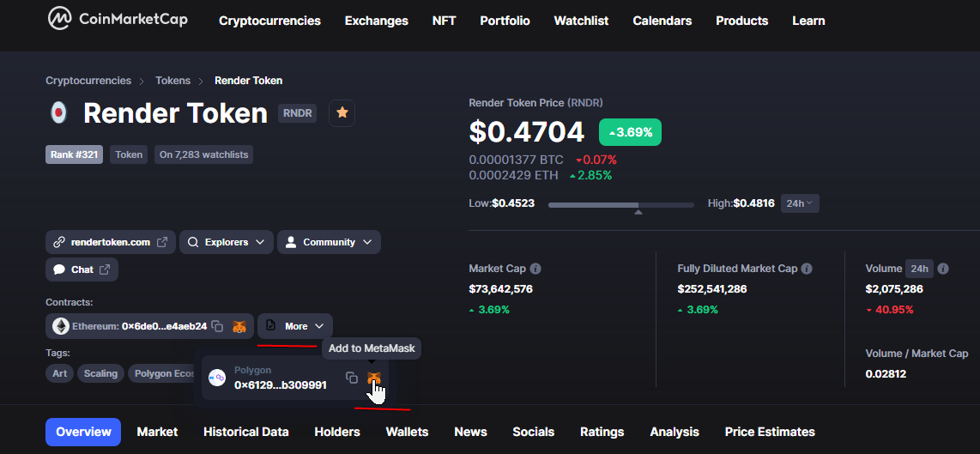The height and width of the screenshot is (454, 980).
Task: Click the On 7,283 watchlists badge
Action: pos(203,154)
